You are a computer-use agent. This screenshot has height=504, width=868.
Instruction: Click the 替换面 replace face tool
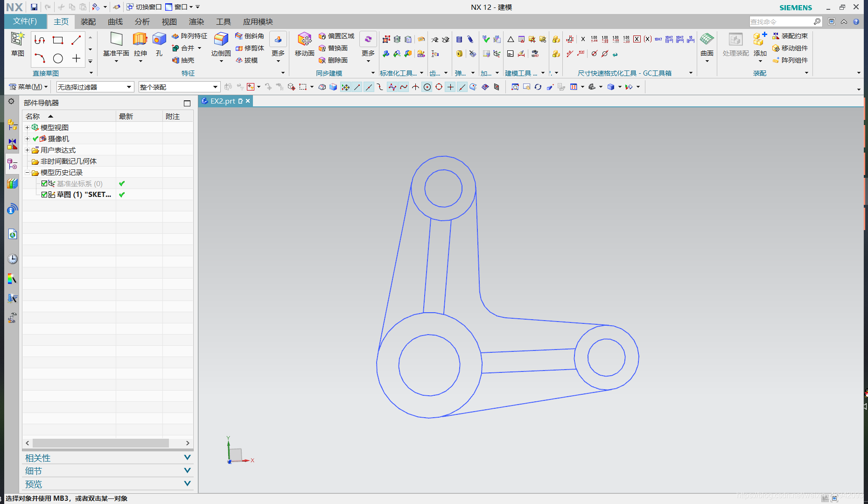333,48
